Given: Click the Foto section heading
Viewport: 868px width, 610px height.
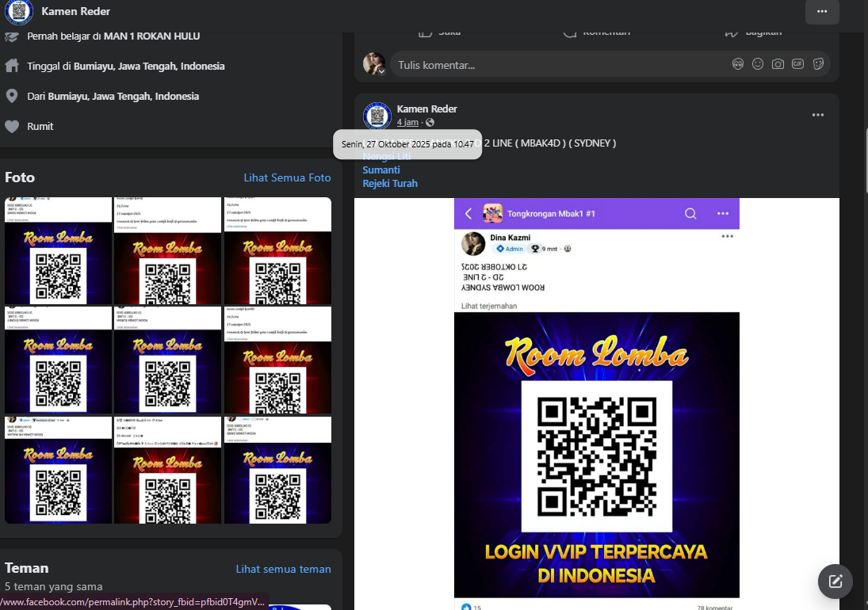Looking at the screenshot, I should [x=20, y=177].
